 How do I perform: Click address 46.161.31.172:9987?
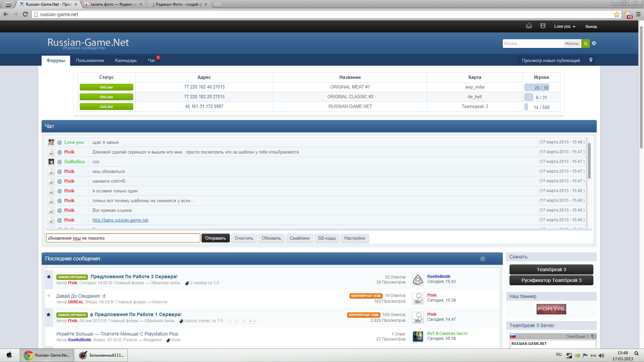204,107
